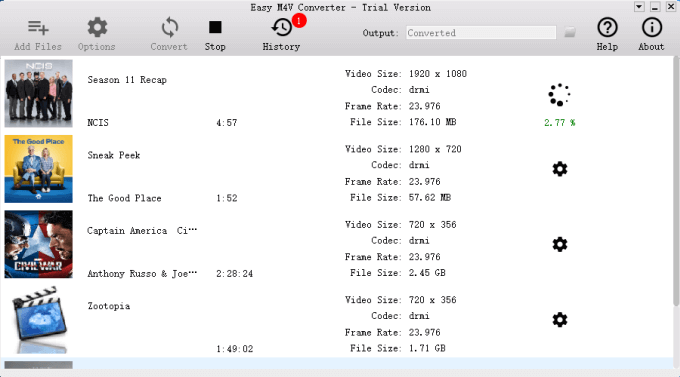Click the Zootopia title text
Image resolution: width=680 pixels, height=377 pixels.
(x=109, y=306)
